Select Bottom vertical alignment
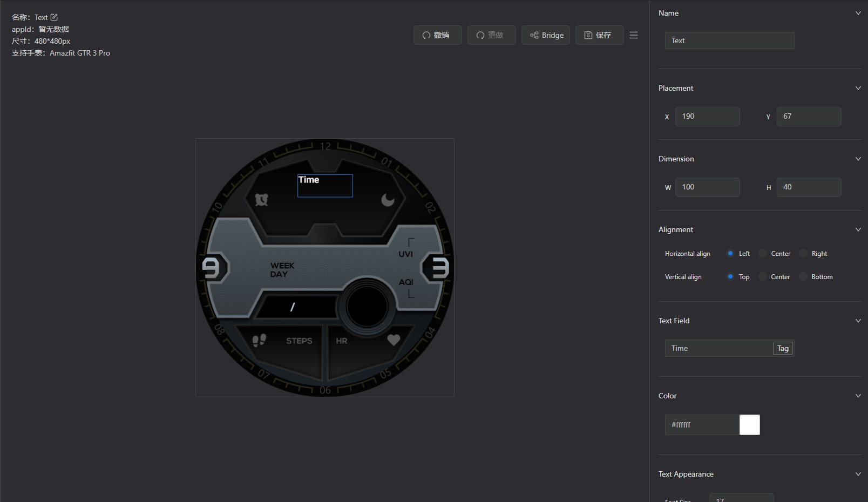This screenshot has width=868, height=502. pyautogui.click(x=804, y=277)
